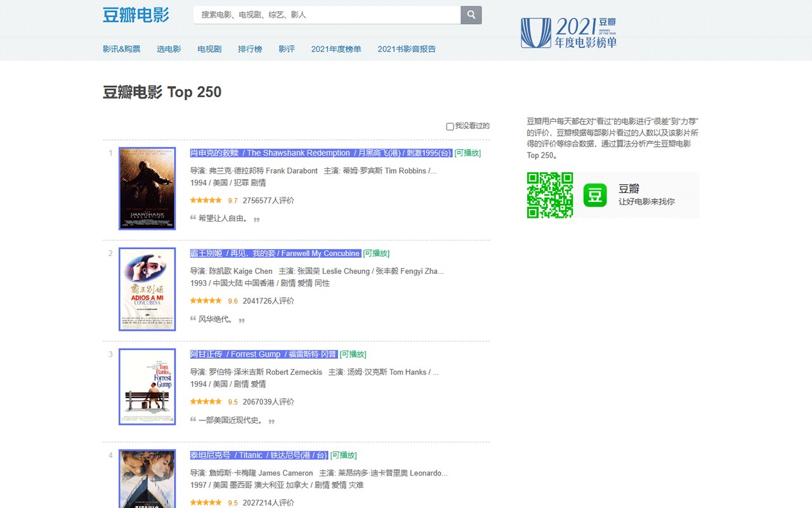This screenshot has width=812, height=508.
Task: Click 可播放 next to 霸王别姬
Action: [376, 253]
